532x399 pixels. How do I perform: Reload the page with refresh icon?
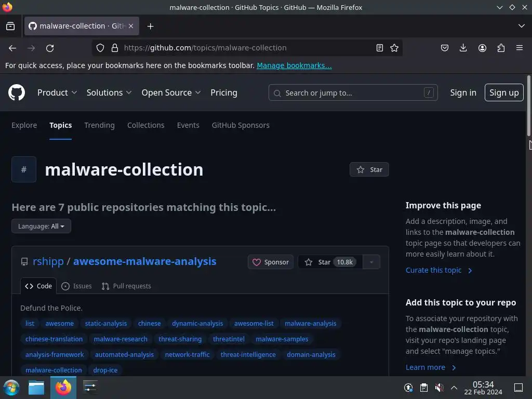tap(50, 48)
